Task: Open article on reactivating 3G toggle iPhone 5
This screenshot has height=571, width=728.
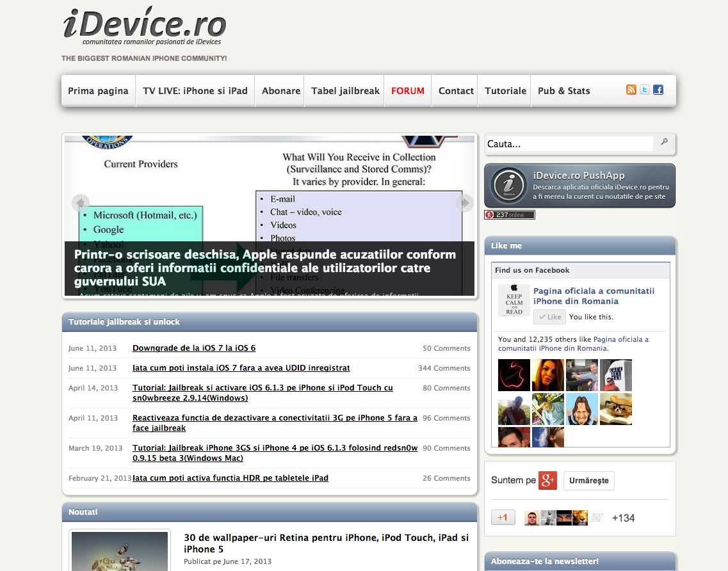Action: point(275,423)
